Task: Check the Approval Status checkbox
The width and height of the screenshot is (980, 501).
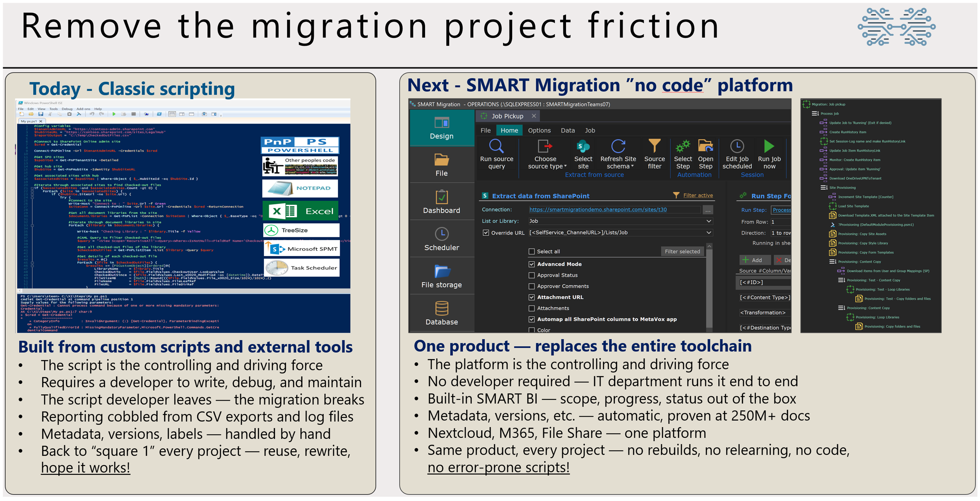Action: [531, 275]
